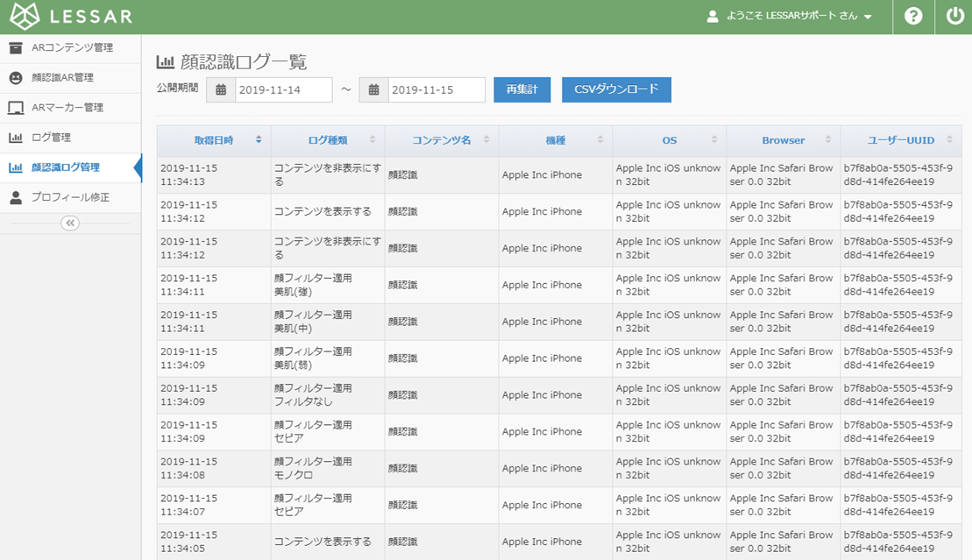Open the help question mark icon
Image resolution: width=972 pixels, height=560 pixels.
(913, 16)
